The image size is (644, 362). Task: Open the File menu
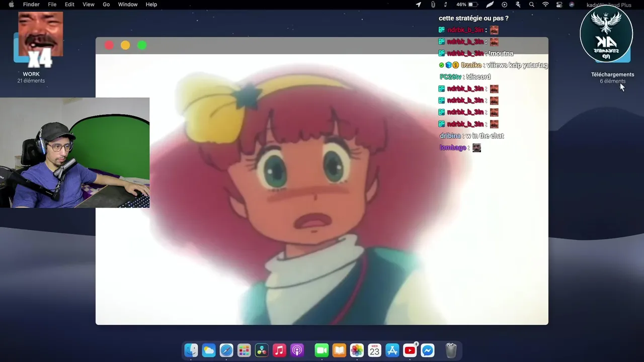(x=52, y=5)
